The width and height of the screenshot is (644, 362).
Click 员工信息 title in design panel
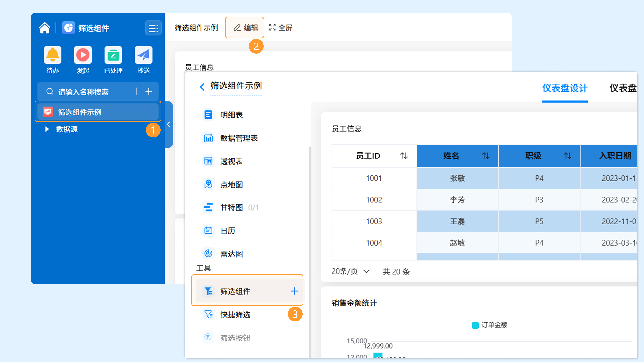346,129
